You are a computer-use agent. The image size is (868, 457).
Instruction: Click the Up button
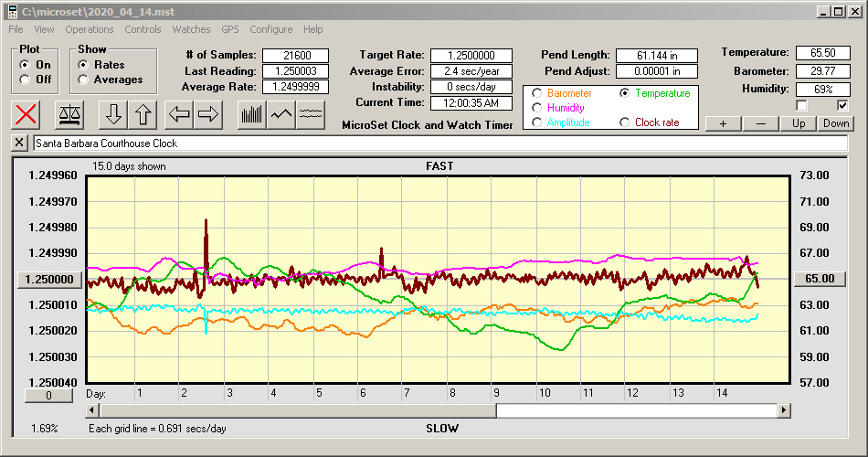coord(799,123)
